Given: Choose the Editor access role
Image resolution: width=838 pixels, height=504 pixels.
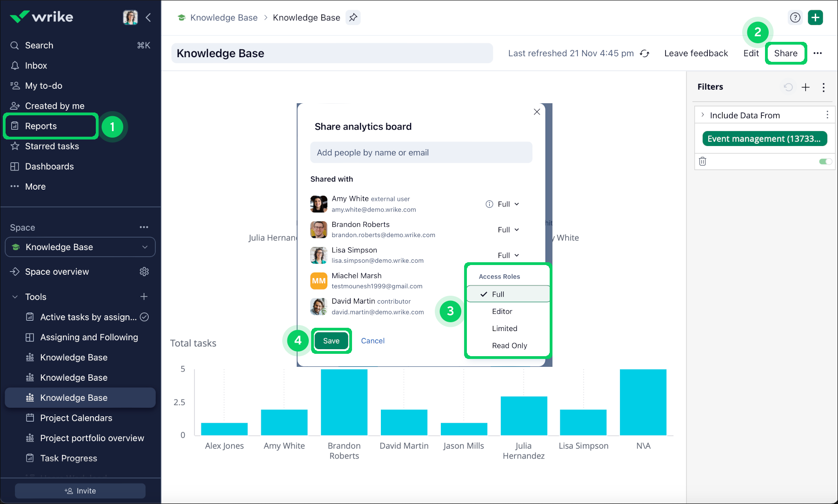Looking at the screenshot, I should click(502, 312).
